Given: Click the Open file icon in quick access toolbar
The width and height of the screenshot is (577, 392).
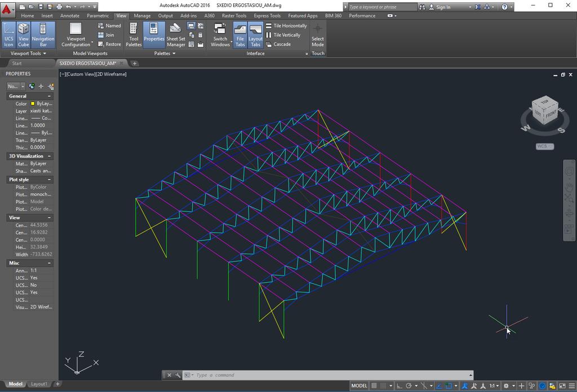Looking at the screenshot, I should [x=32, y=7].
